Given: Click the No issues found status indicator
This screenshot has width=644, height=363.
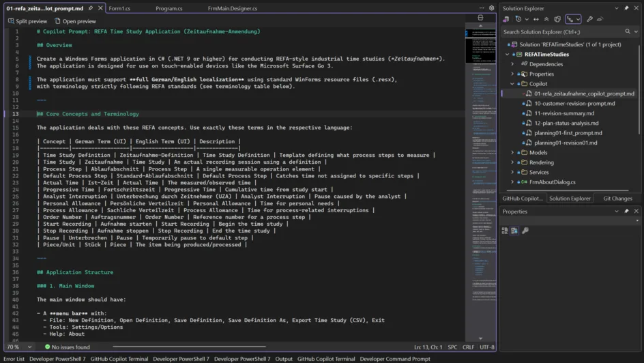Looking at the screenshot, I should (67, 347).
